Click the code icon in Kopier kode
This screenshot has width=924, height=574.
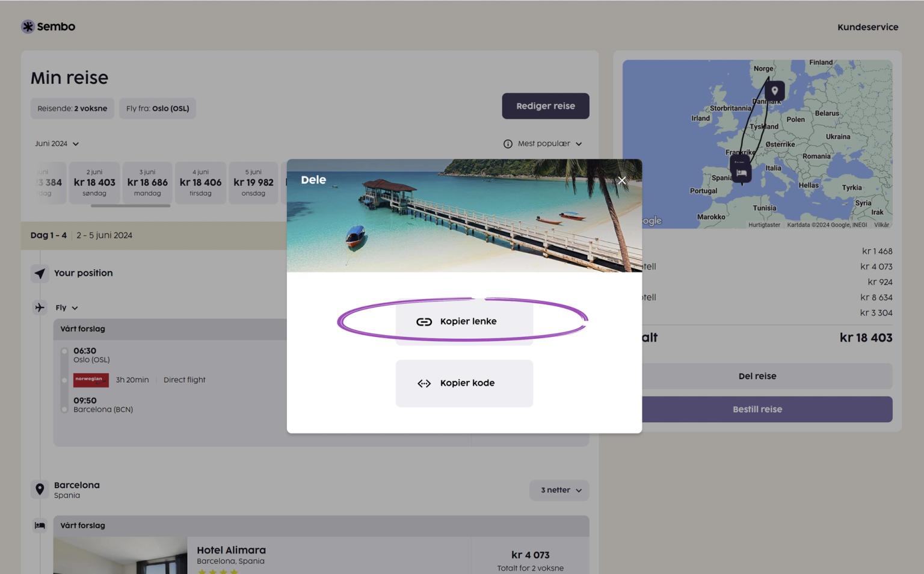424,383
